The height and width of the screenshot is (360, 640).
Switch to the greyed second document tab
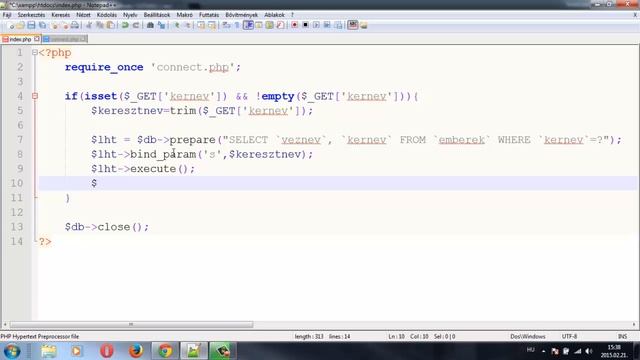pyautogui.click(x=65, y=39)
